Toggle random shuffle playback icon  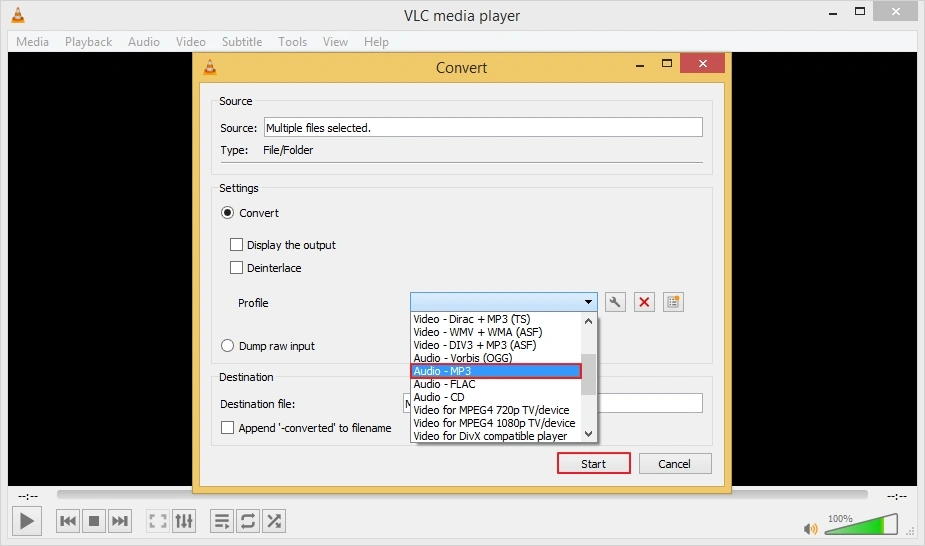[274, 521]
